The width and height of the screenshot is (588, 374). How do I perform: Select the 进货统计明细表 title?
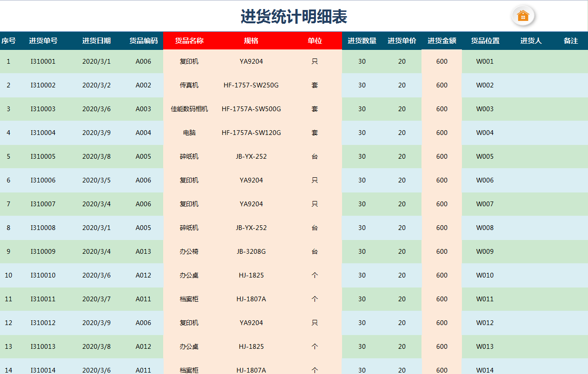point(294,17)
